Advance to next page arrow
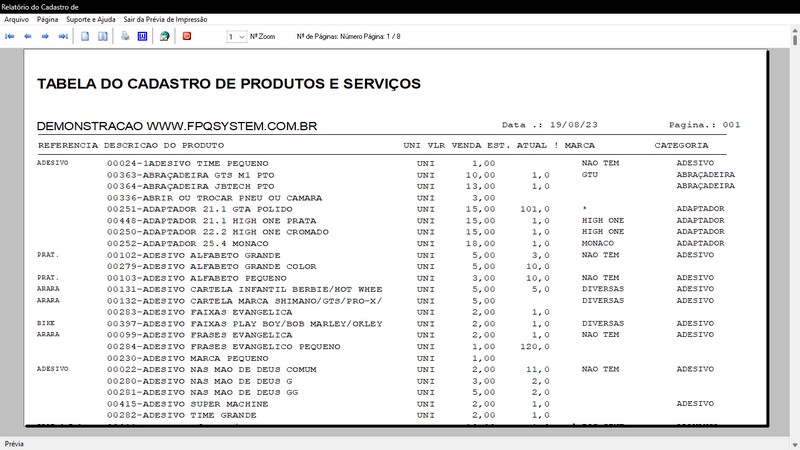Image resolution: width=800 pixels, height=450 pixels. (x=46, y=36)
